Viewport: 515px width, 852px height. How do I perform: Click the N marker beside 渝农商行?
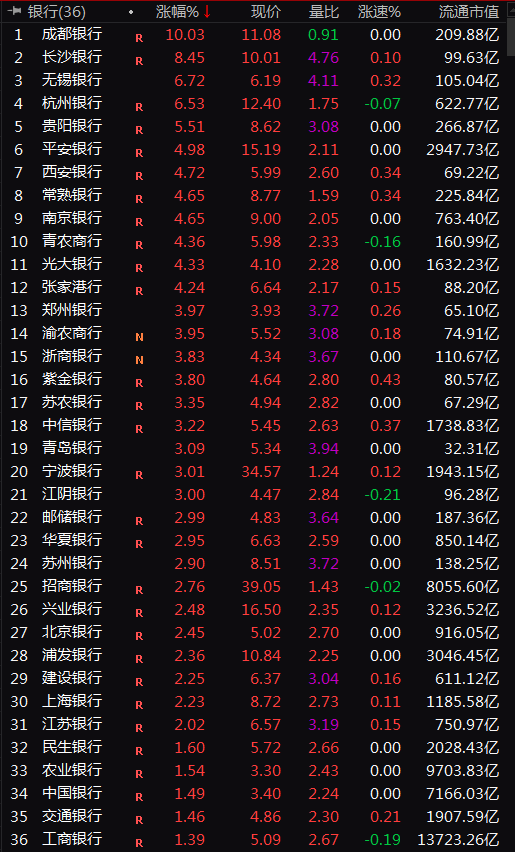coord(139,337)
